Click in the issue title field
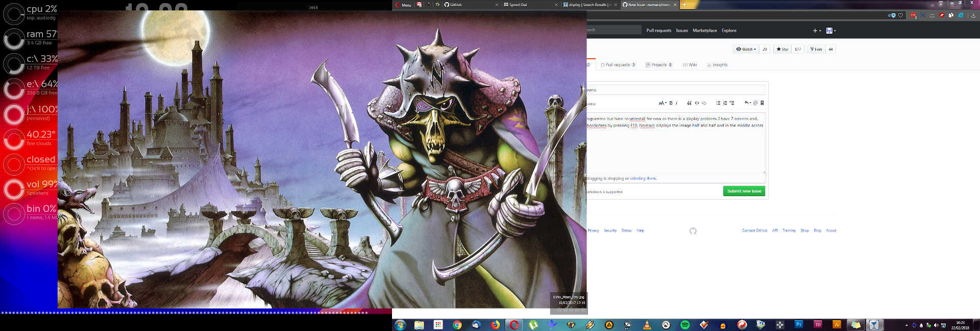 [676, 90]
